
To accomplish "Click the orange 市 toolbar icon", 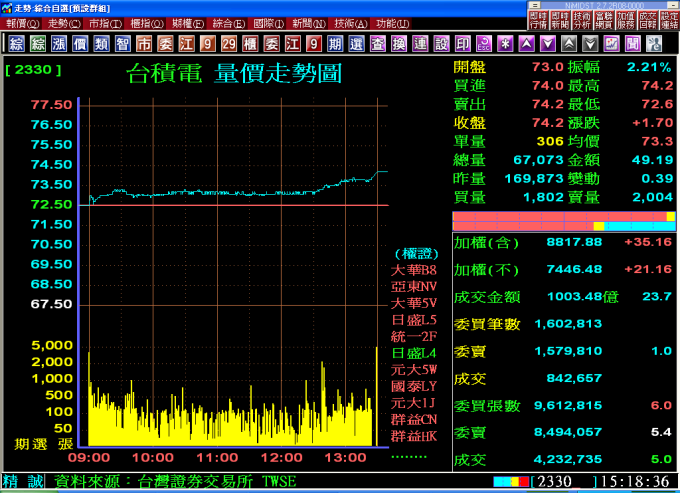I will [144, 43].
